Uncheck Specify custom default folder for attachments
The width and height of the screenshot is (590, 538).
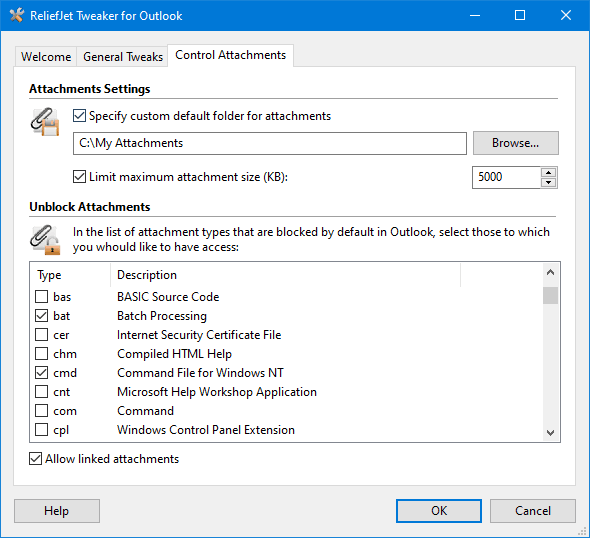[79, 116]
